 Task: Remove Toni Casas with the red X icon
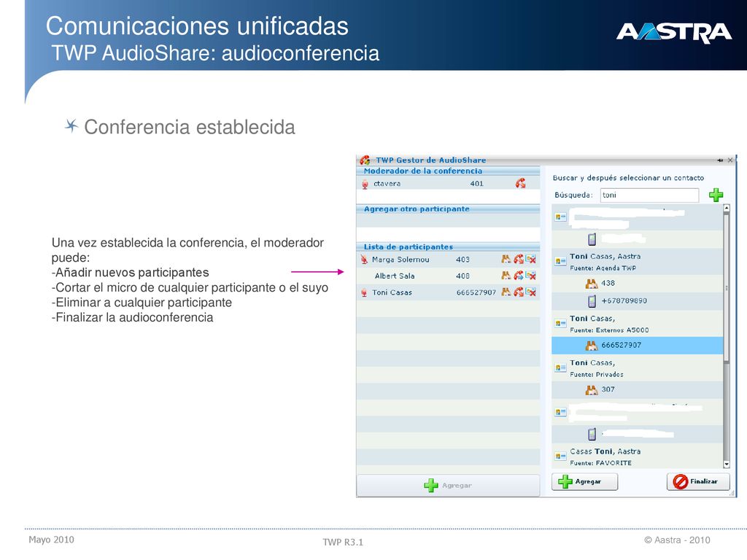click(531, 292)
